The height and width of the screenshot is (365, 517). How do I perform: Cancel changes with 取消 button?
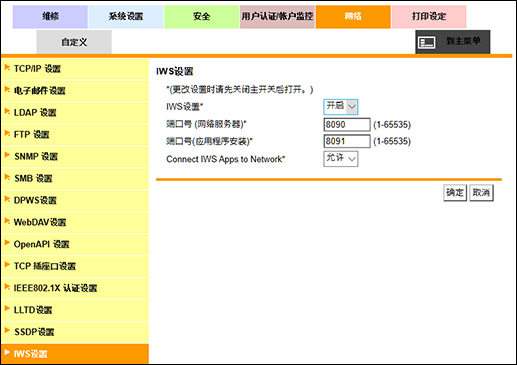coord(481,193)
